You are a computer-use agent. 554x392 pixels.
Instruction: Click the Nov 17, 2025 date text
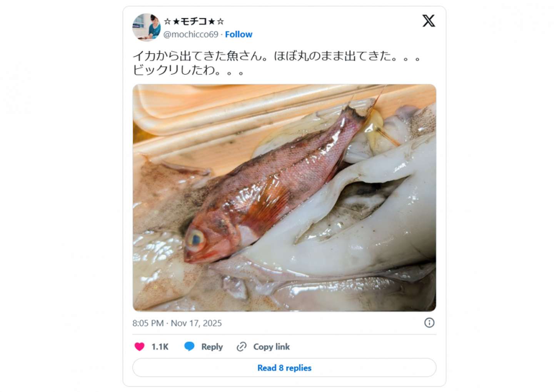(x=196, y=323)
